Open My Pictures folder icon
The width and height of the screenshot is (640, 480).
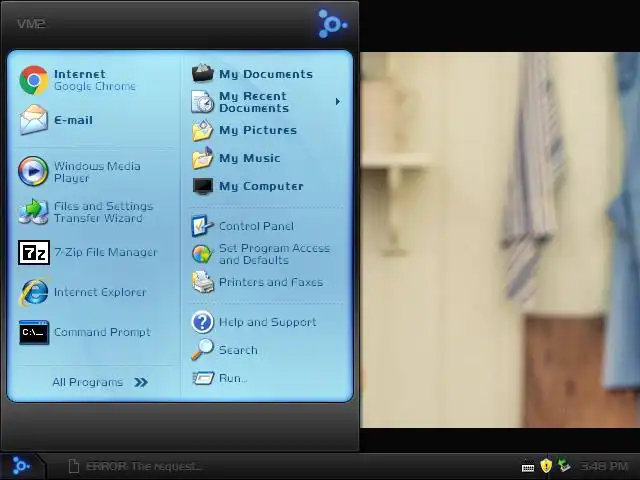coord(202,130)
